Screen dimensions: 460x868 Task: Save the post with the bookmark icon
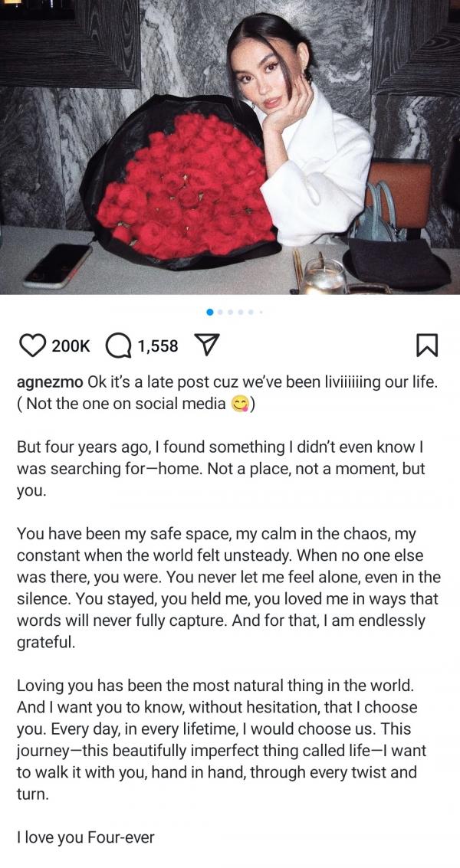pos(427,346)
